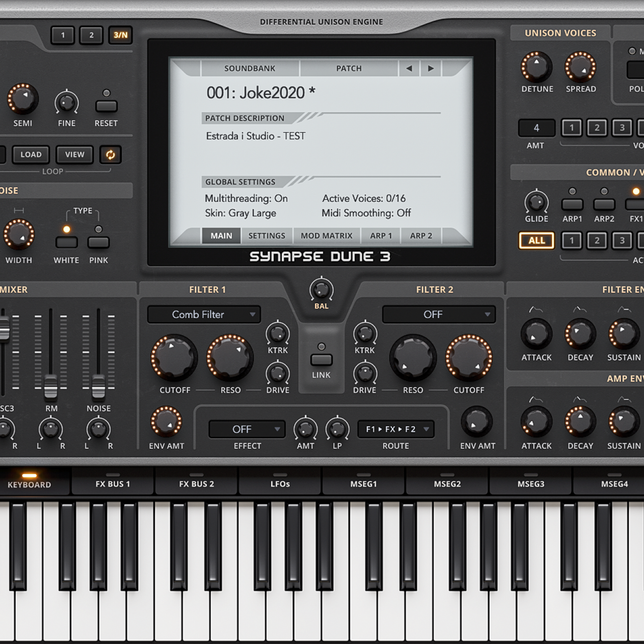Click the NOISE mixer fader

99,386
